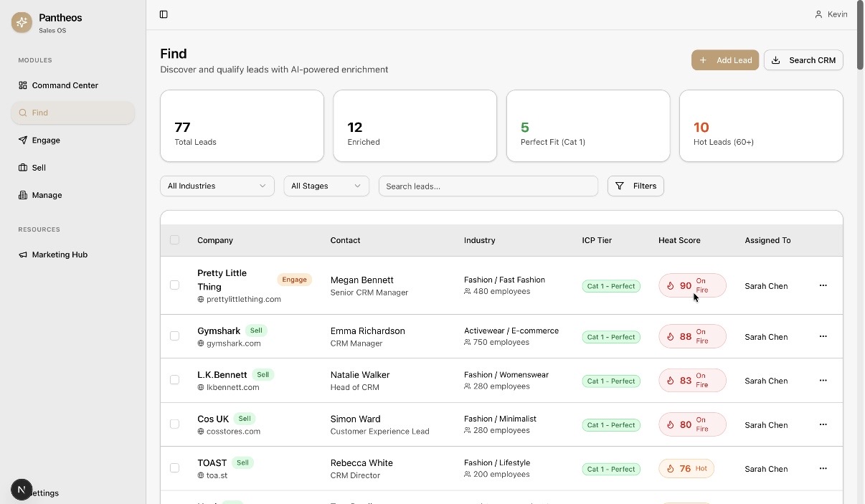Click the Kevin user profile icon

[818, 14]
